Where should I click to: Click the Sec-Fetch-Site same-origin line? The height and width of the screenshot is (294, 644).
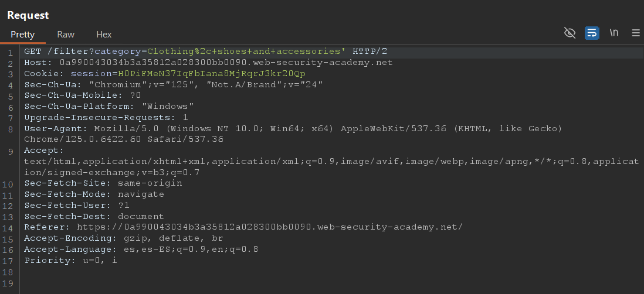(x=103, y=183)
